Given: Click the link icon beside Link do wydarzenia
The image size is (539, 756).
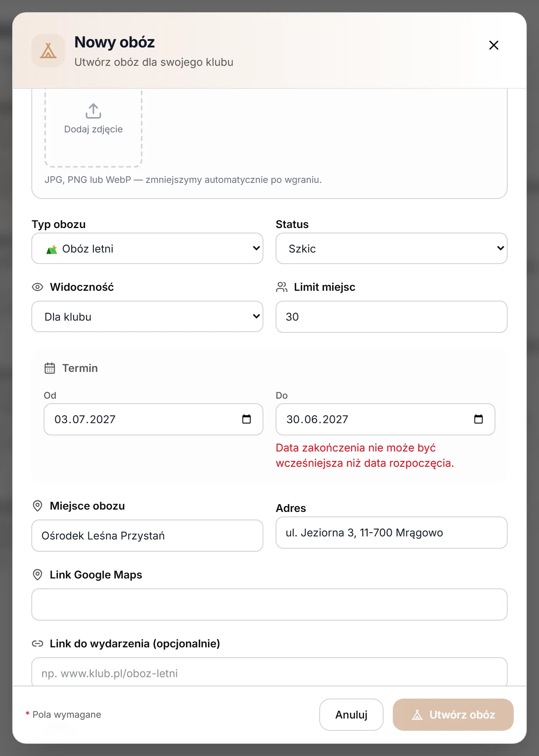Looking at the screenshot, I should click(x=38, y=644).
